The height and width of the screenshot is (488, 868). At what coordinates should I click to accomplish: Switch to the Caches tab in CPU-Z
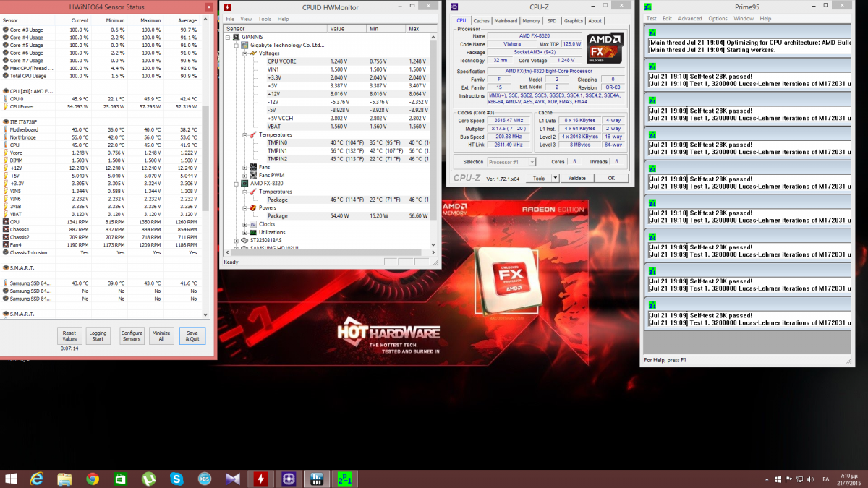click(482, 21)
